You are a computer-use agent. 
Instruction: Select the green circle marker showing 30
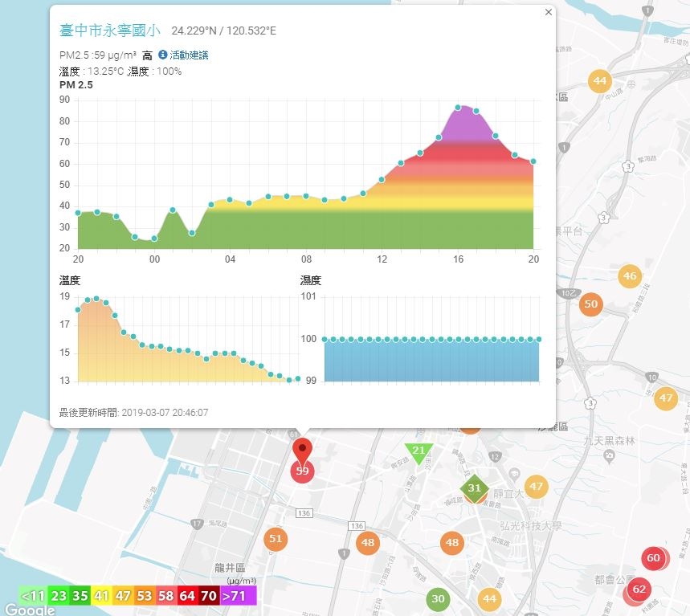tap(438, 599)
